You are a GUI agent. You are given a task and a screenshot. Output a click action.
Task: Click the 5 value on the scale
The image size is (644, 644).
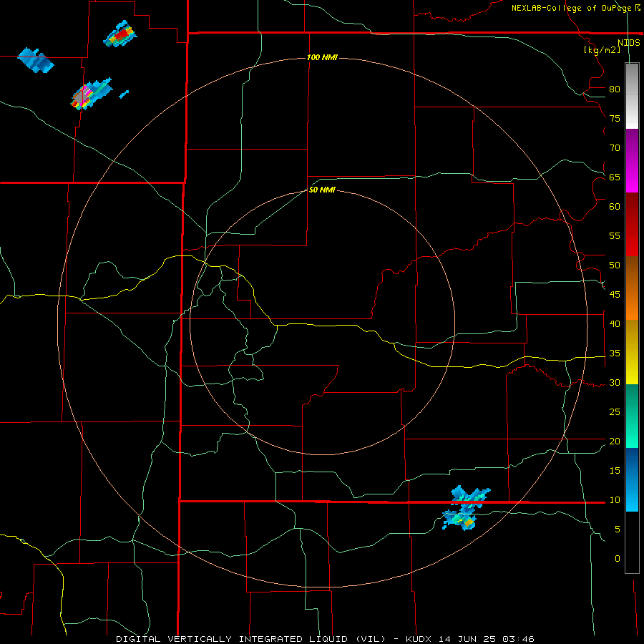pyautogui.click(x=618, y=530)
